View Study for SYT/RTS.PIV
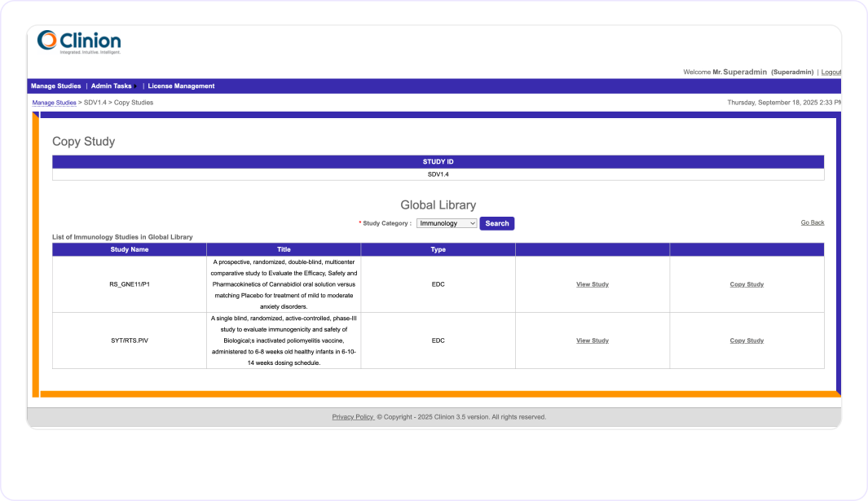Image resolution: width=868 pixels, height=501 pixels. [x=592, y=340]
